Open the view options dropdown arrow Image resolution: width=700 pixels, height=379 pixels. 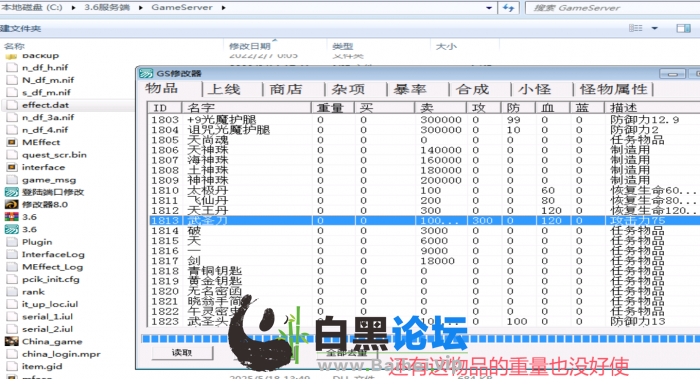tap(654, 28)
